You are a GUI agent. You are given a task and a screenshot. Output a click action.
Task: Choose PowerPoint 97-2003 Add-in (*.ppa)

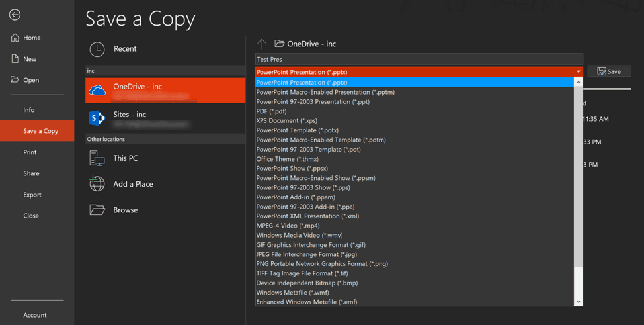(x=415, y=207)
